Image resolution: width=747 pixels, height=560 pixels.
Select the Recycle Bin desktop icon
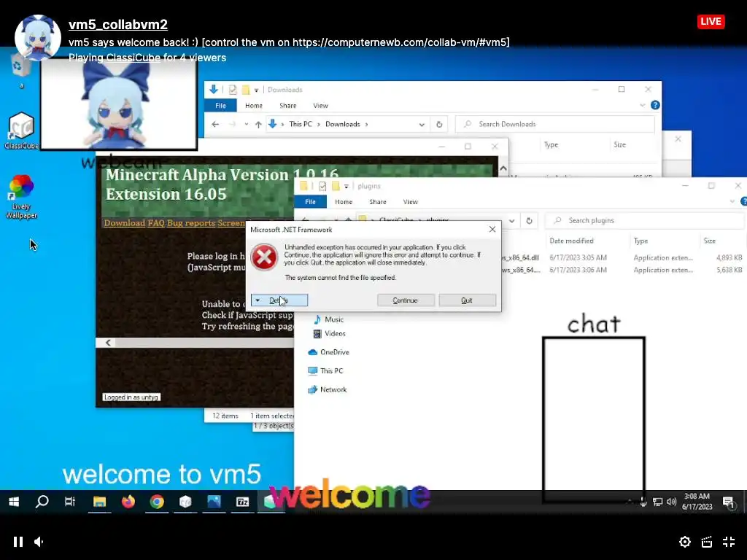pos(21,71)
